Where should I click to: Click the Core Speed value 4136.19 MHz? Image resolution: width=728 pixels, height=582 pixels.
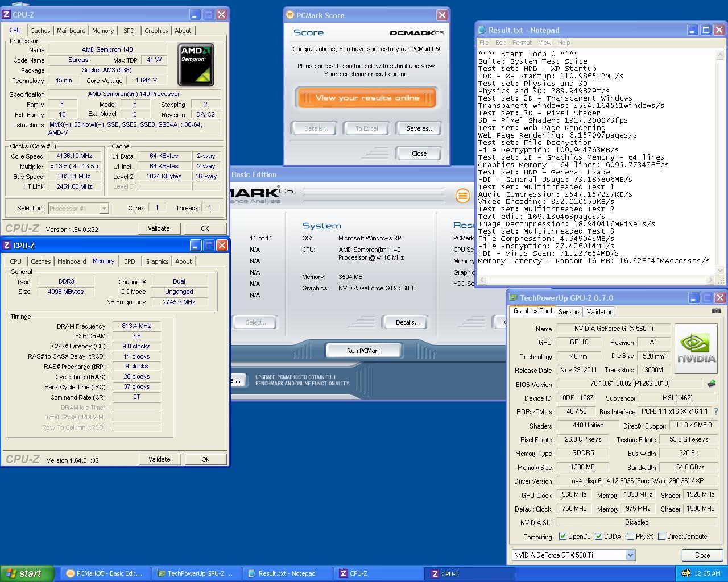(x=75, y=156)
